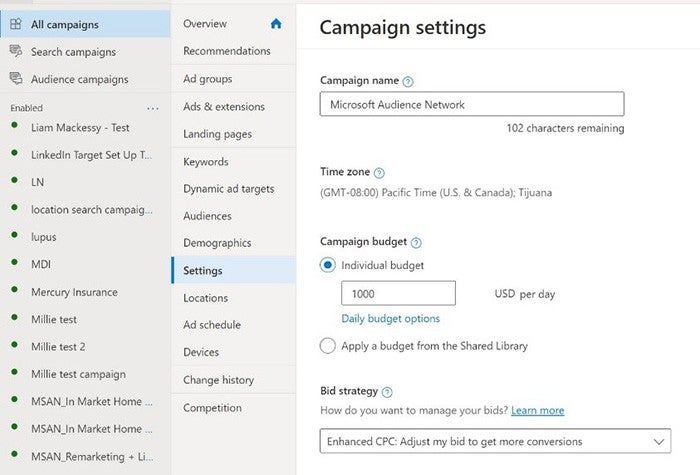This screenshot has width=700, height=475.
Task: Click the daily budget amount field
Action: pyautogui.click(x=398, y=293)
